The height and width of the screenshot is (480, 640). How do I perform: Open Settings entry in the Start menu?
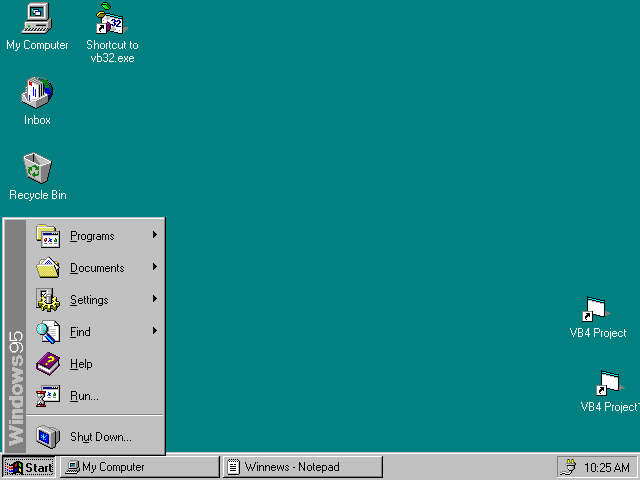pos(89,300)
